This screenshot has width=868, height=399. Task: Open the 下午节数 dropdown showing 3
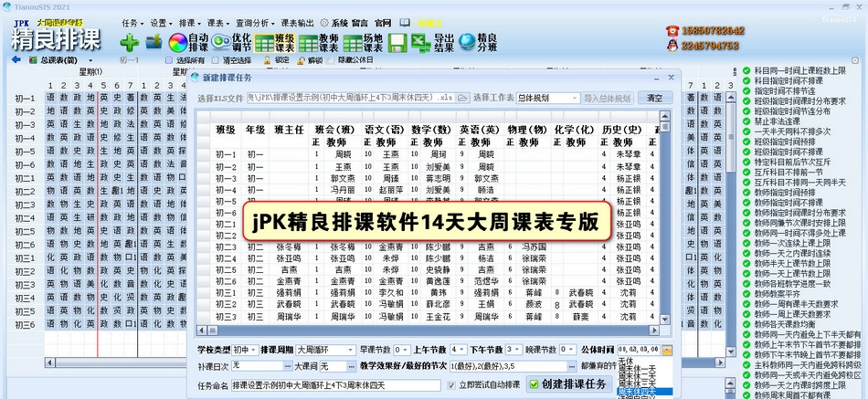[x=513, y=350]
